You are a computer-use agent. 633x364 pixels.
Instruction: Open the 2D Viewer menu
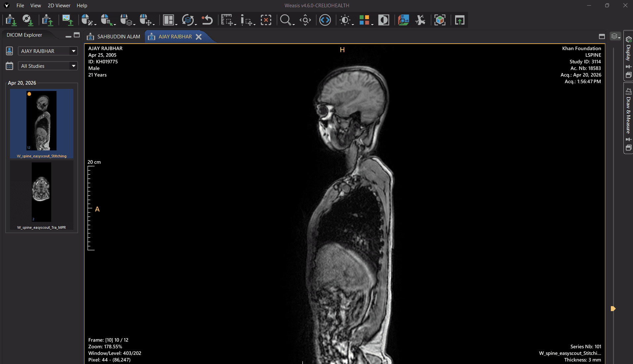59,6
